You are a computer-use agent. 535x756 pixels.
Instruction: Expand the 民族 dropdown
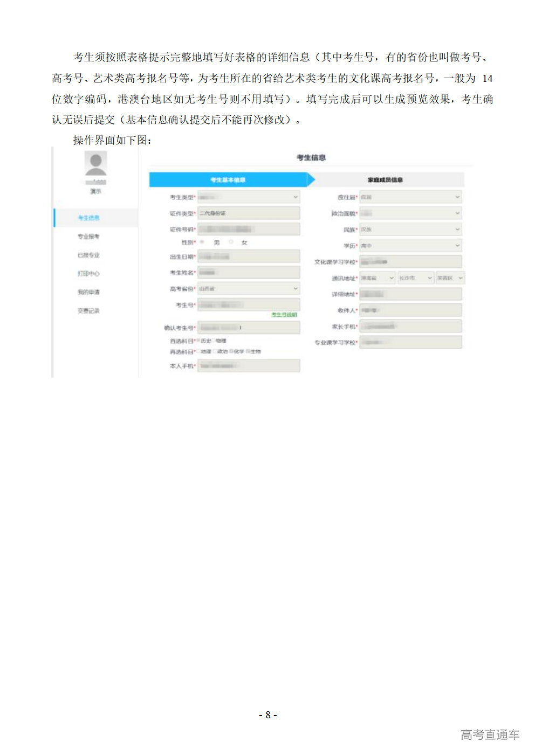(410, 230)
